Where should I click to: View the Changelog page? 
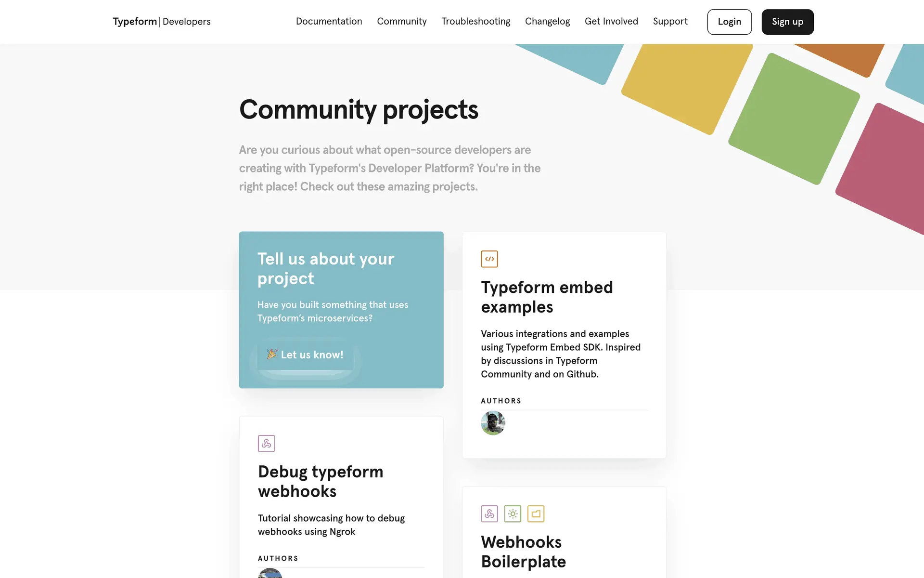click(x=547, y=22)
